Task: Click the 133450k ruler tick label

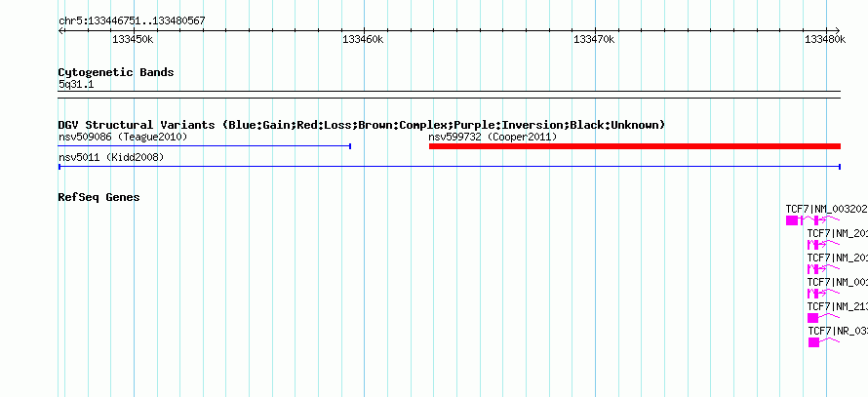Action: (133, 39)
